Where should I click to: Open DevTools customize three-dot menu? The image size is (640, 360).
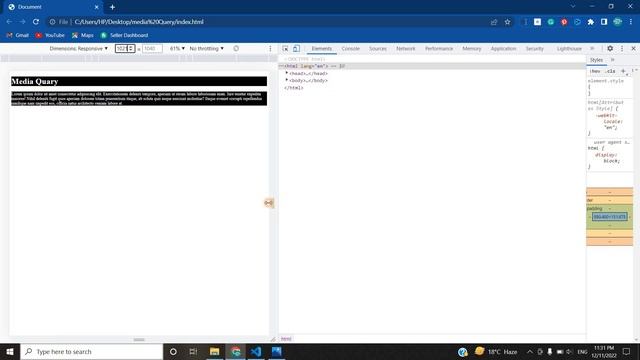pos(622,48)
